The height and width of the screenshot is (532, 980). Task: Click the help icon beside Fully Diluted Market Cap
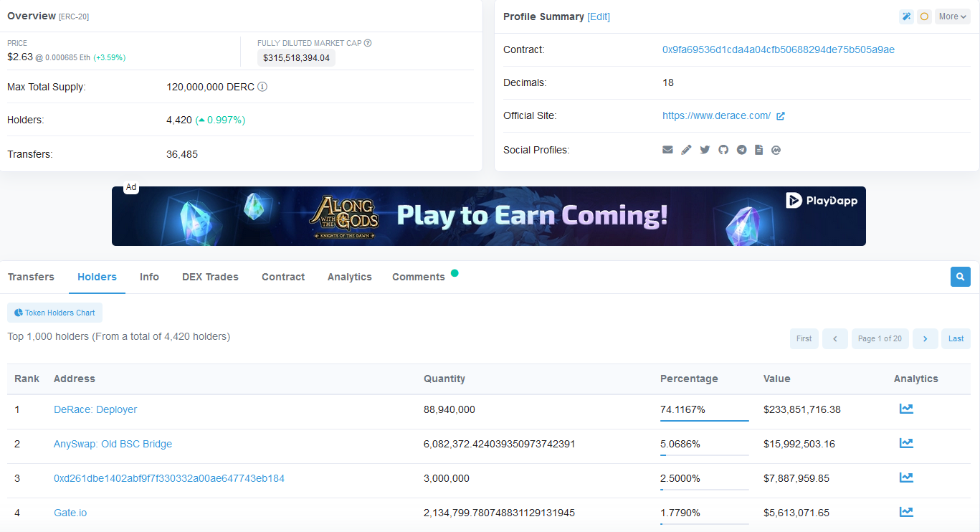[368, 43]
